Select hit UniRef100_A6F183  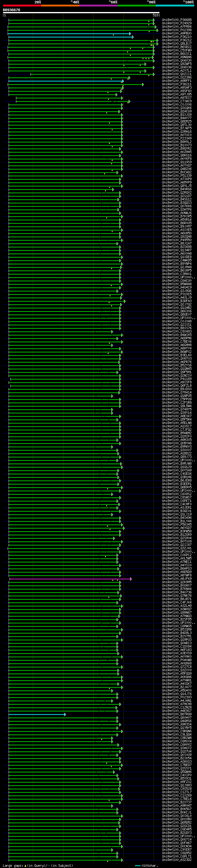tap(177, 650)
